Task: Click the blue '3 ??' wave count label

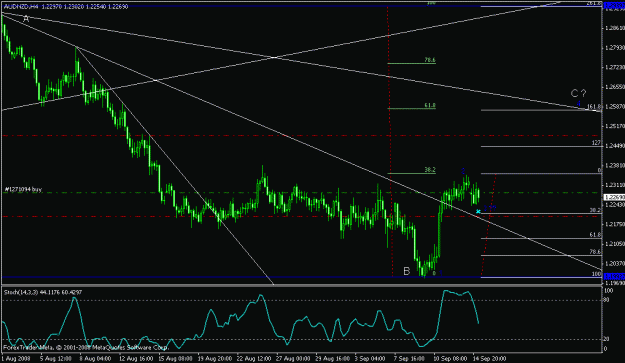Action: coord(490,208)
